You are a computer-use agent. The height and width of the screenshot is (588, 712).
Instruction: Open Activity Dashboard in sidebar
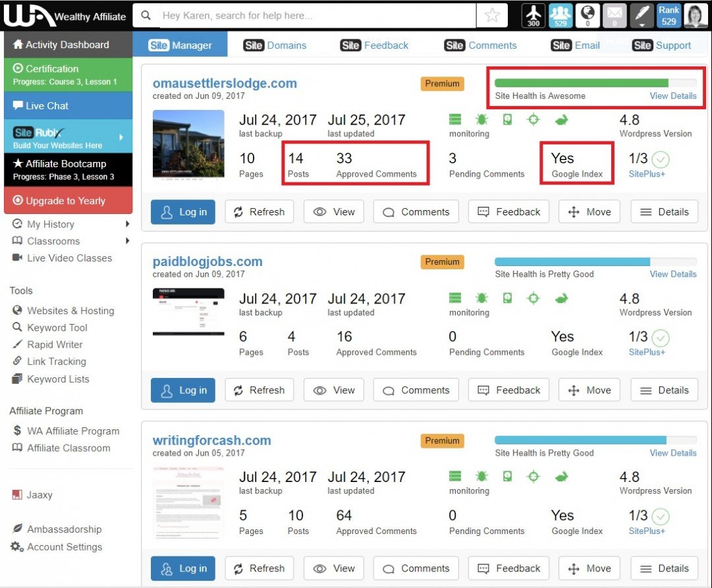point(68,45)
